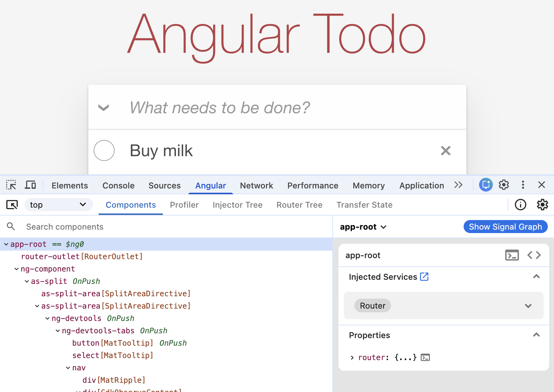
Task: Switch to the Router Tree tab
Action: click(299, 205)
